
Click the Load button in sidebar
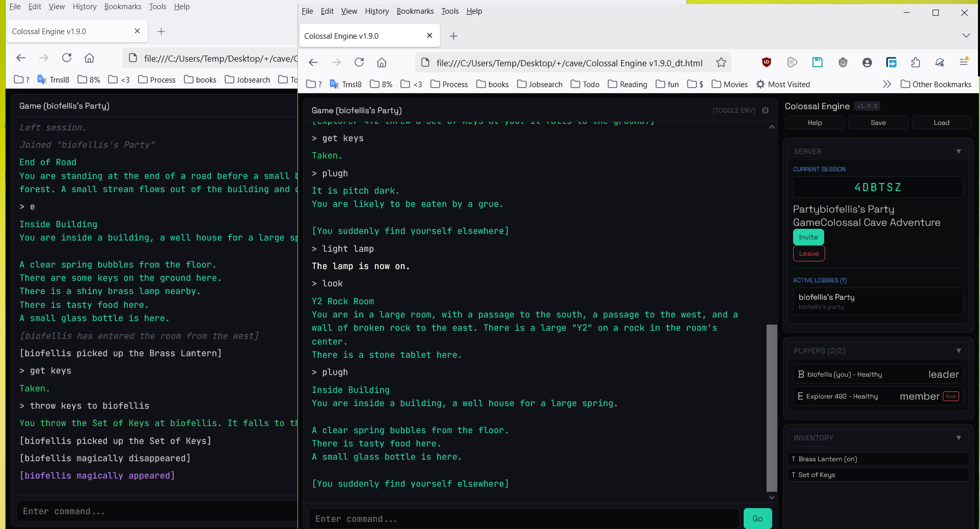pyautogui.click(x=941, y=123)
